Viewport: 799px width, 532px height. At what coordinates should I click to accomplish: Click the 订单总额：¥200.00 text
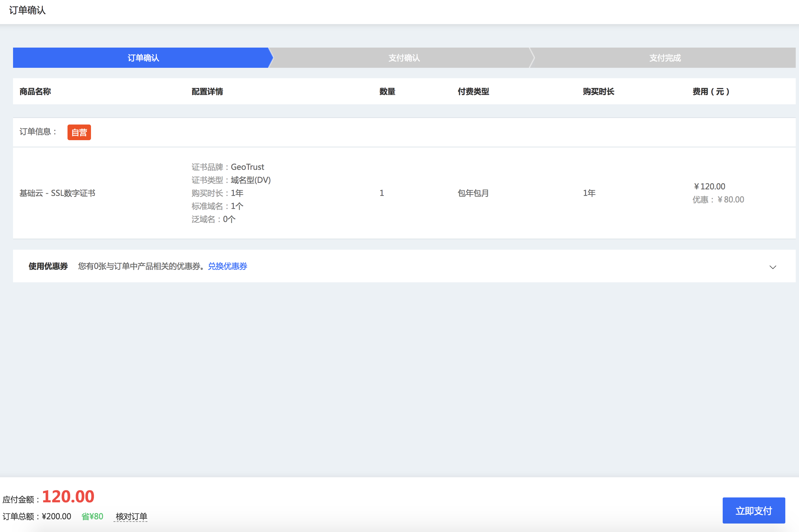tap(37, 516)
